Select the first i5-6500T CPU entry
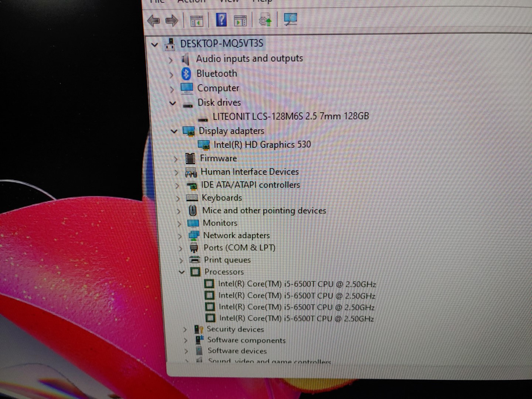 point(297,284)
